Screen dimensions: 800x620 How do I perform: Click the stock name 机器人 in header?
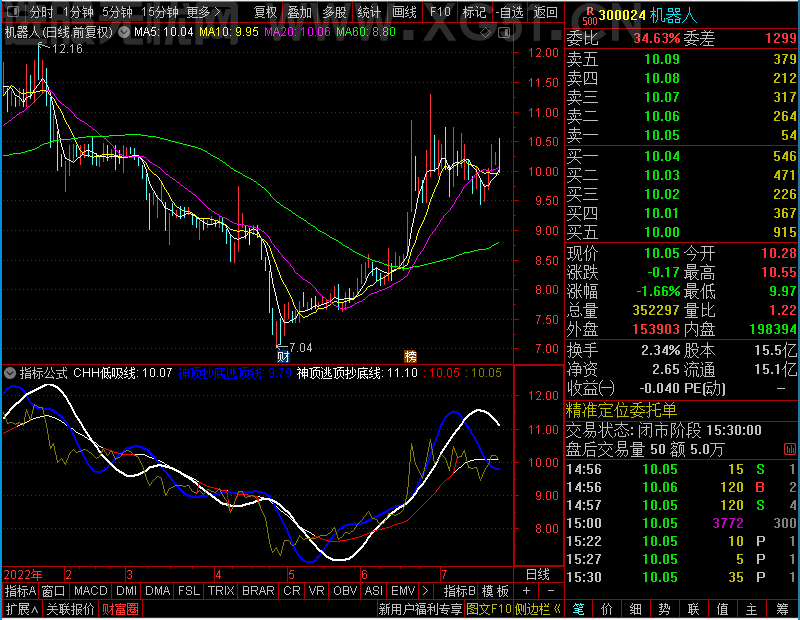tap(673, 16)
